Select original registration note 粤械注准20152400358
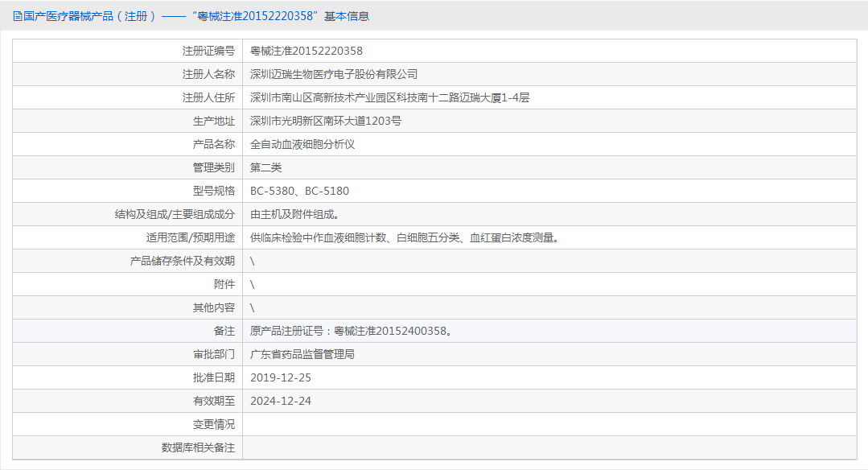 [x=391, y=331]
